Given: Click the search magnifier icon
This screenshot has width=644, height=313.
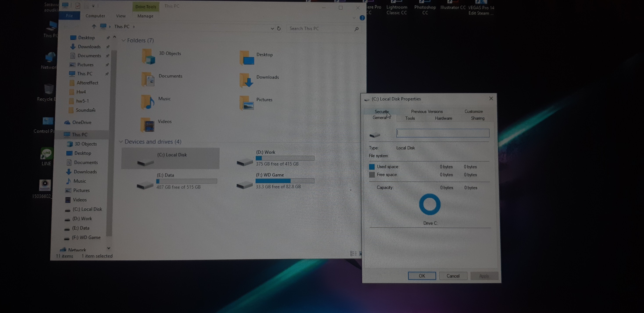Looking at the screenshot, I should pyautogui.click(x=356, y=29).
